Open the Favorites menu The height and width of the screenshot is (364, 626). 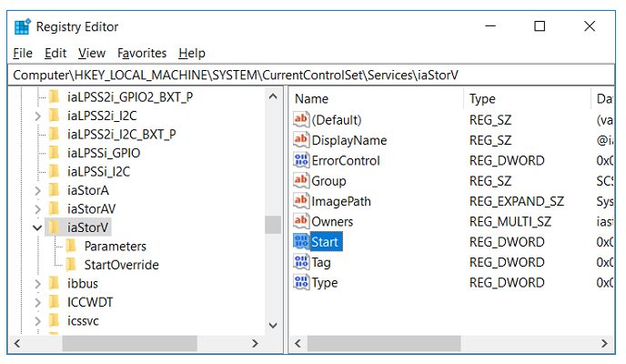[143, 53]
